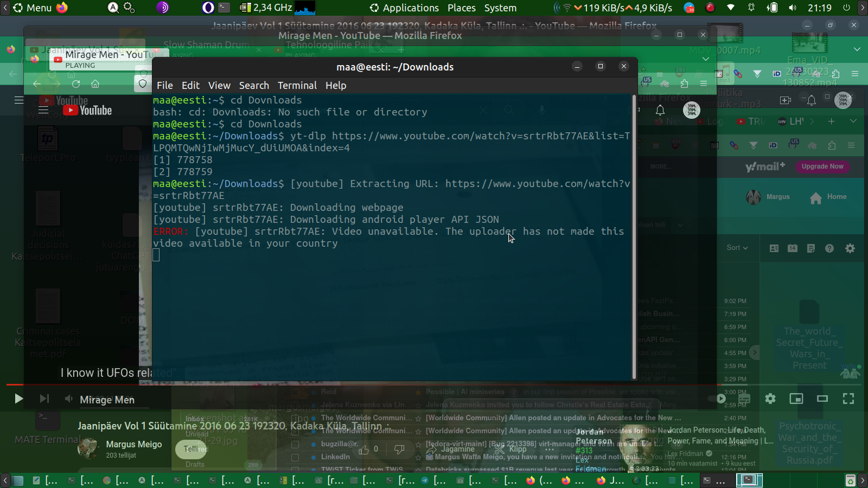
Task: Open the terminal's View menu
Action: click(x=219, y=86)
